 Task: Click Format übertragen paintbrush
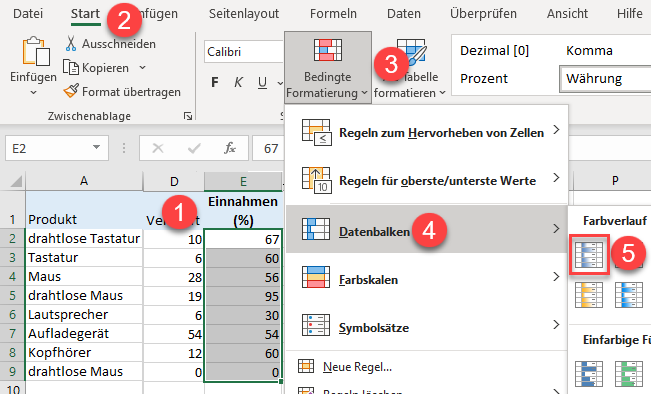(122, 92)
